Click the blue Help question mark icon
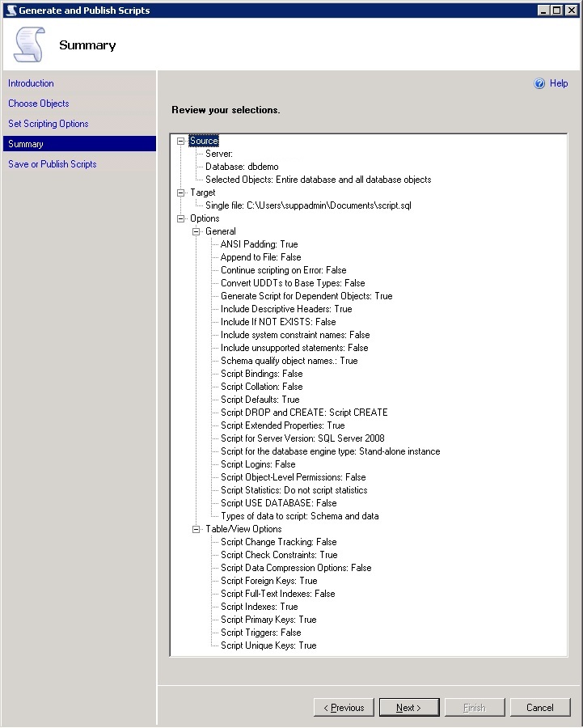 point(539,83)
